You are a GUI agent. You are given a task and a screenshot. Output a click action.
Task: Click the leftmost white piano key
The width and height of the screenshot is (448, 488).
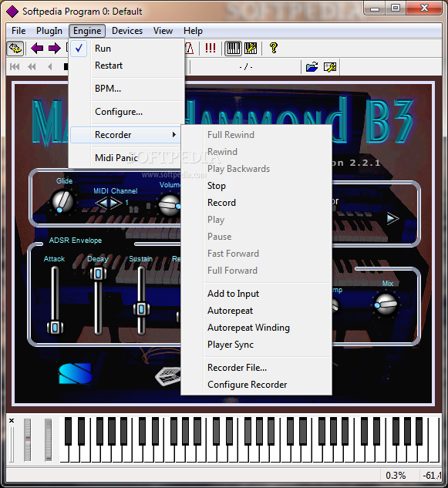pos(64,454)
